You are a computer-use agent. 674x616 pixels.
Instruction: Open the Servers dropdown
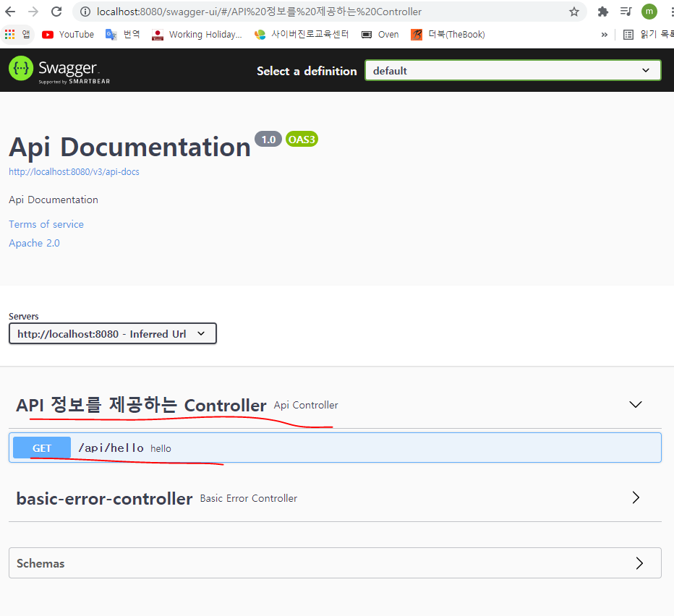(x=112, y=333)
